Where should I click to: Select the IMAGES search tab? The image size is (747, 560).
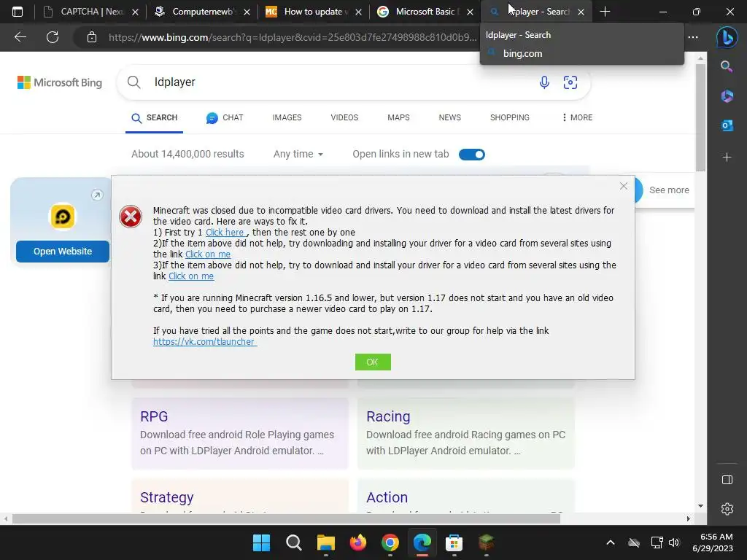click(x=287, y=117)
